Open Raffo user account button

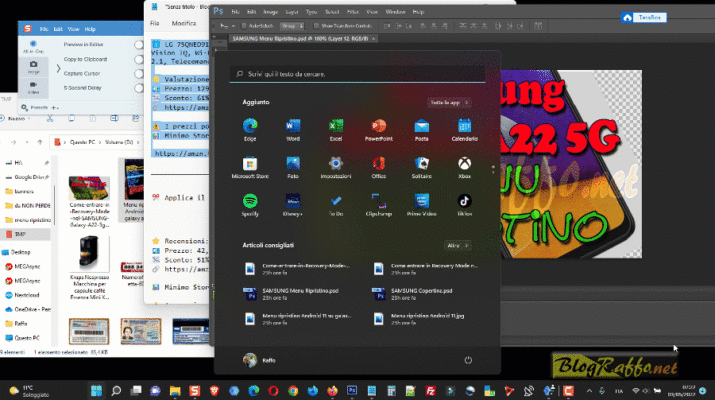coord(259,360)
